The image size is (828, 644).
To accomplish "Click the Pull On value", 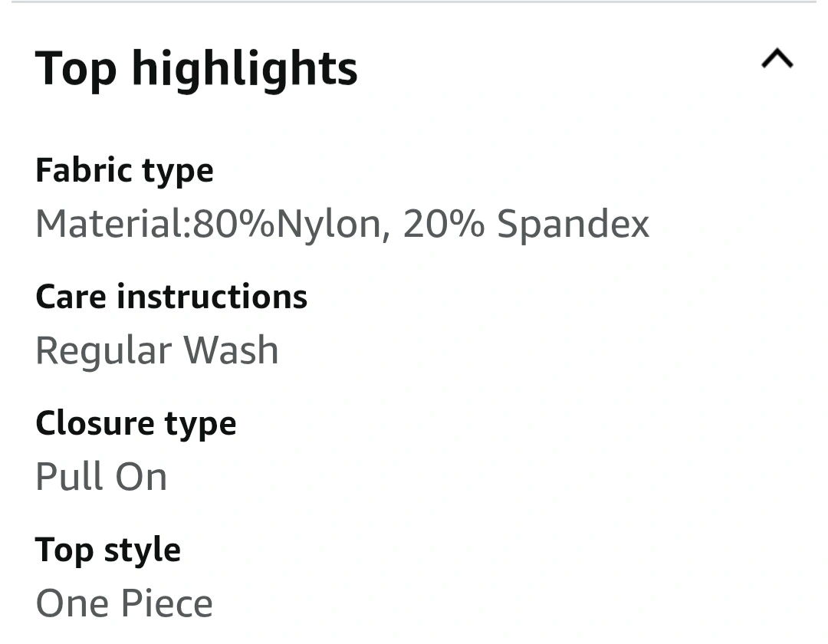I will tap(101, 477).
